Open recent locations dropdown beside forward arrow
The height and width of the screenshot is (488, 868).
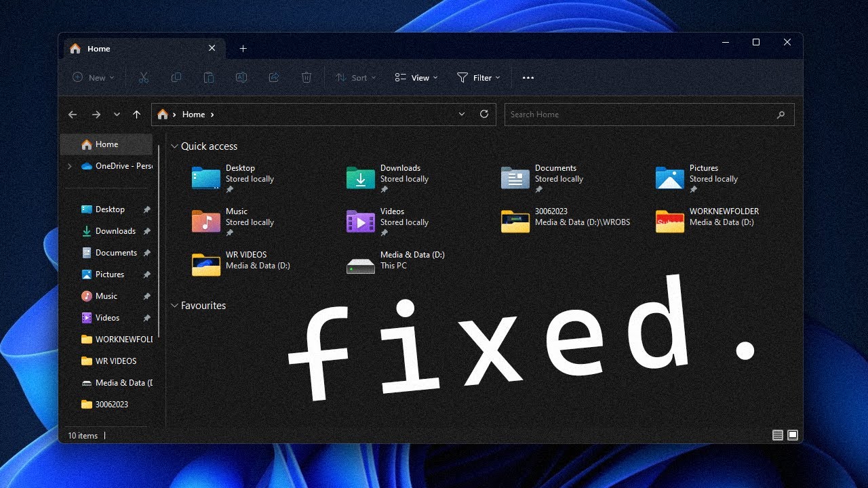click(117, 115)
